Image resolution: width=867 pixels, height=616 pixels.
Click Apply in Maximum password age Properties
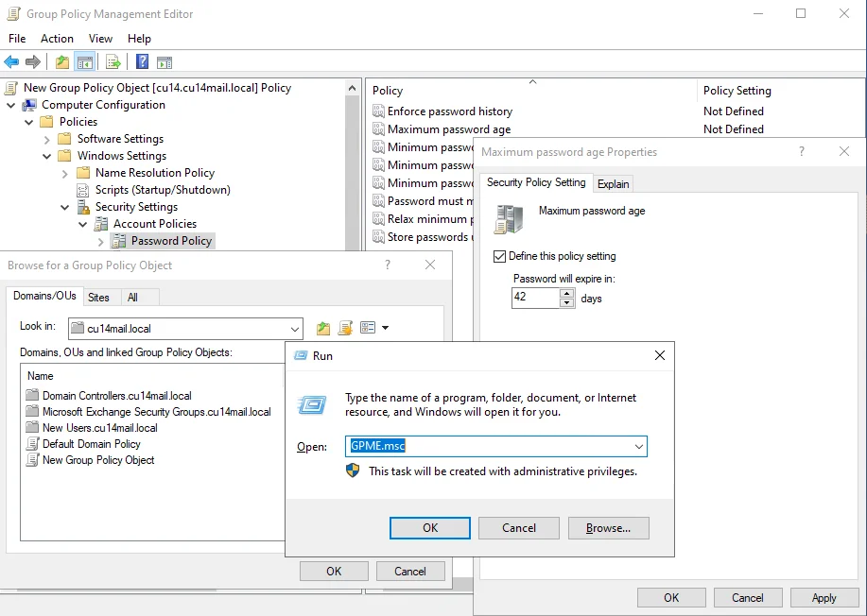[824, 598]
